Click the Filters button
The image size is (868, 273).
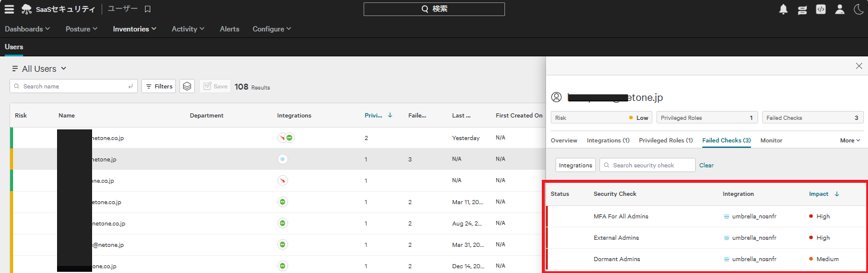coord(159,86)
